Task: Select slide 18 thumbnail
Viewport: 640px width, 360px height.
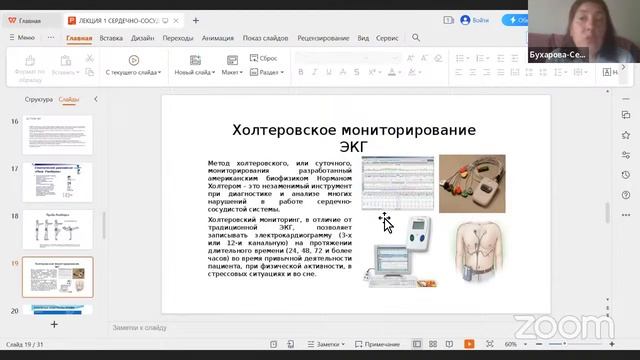Action: 58,229
